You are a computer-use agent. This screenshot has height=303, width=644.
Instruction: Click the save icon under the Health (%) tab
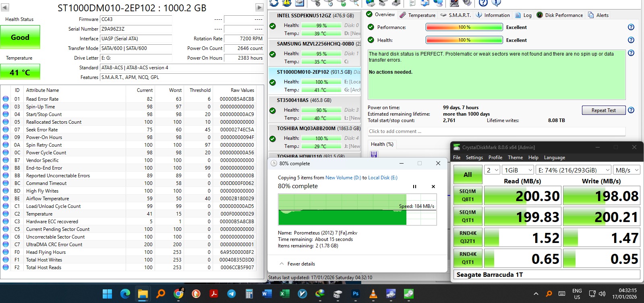(374, 154)
